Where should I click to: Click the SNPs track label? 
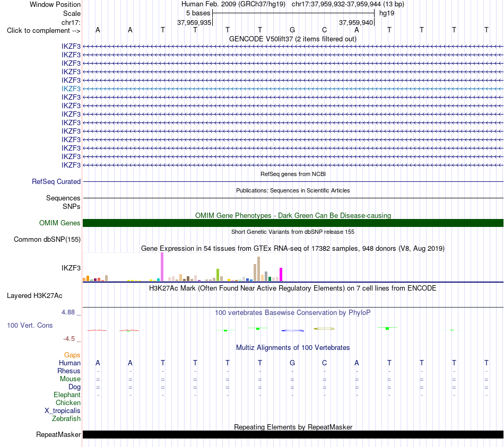[x=72, y=207]
